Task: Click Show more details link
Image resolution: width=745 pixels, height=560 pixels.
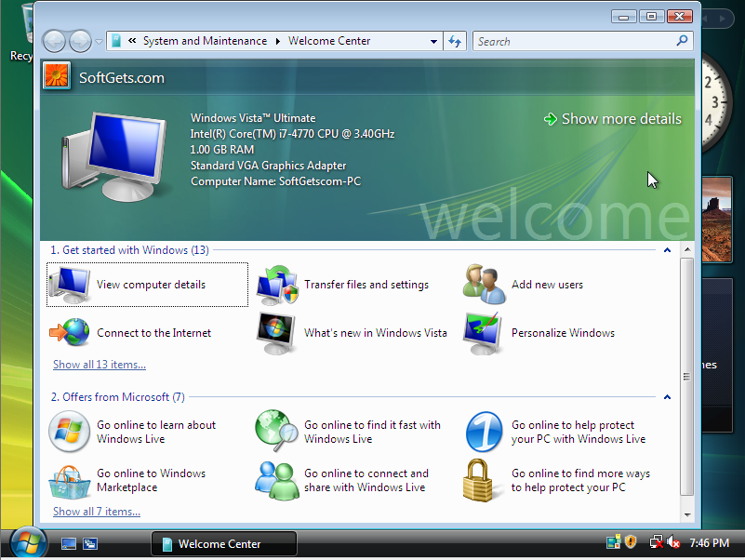Action: point(612,119)
